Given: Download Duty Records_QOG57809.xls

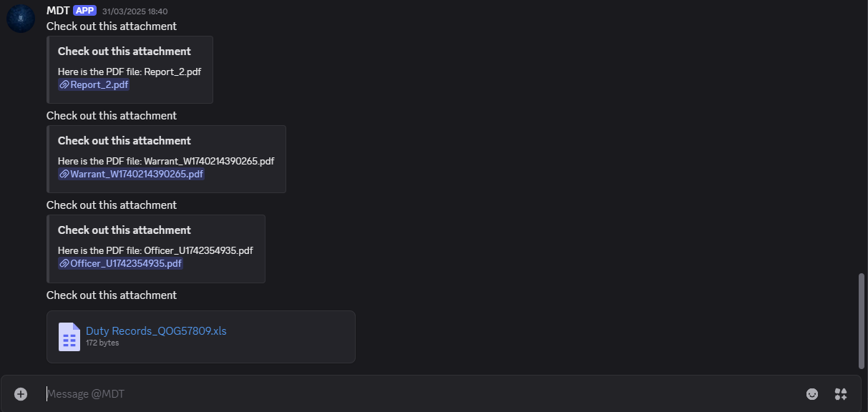Looking at the screenshot, I should (x=155, y=330).
